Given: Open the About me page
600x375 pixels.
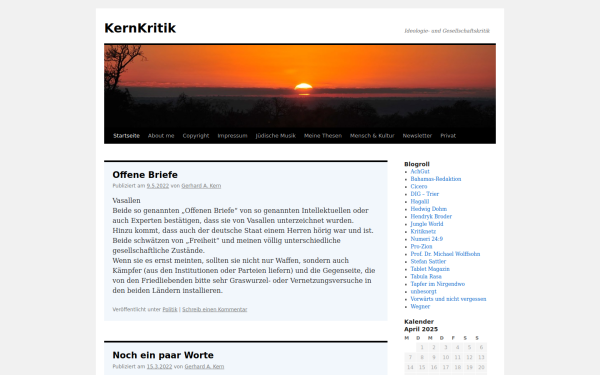Looking at the screenshot, I should (x=161, y=135).
